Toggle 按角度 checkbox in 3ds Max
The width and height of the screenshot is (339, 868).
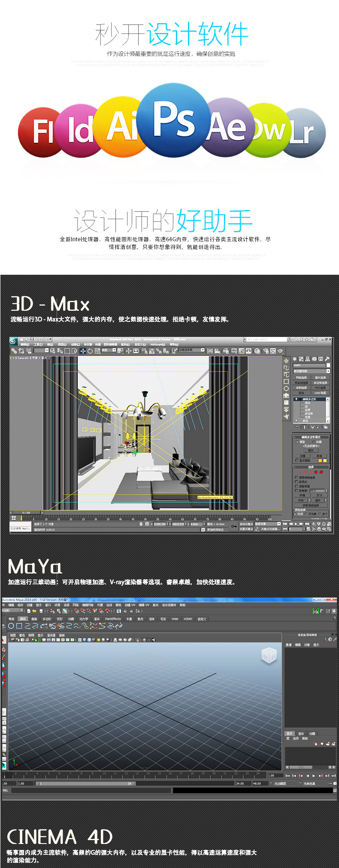coord(296,491)
